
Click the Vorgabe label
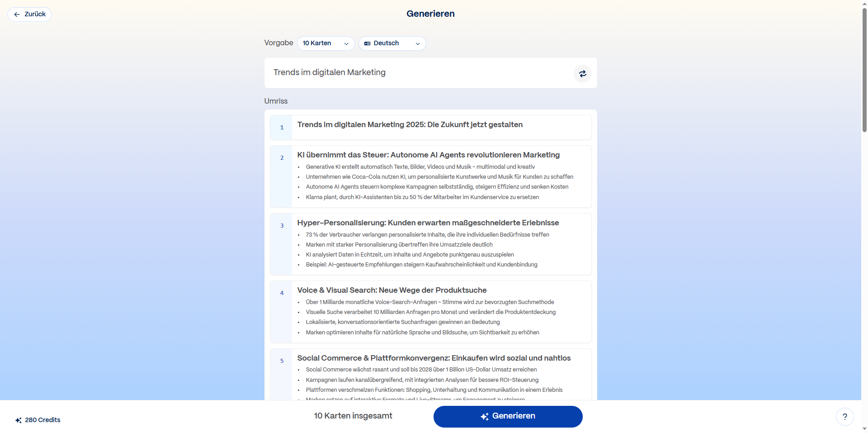click(x=278, y=43)
